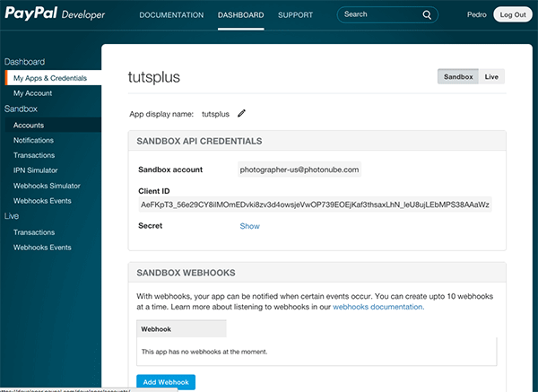Click the PayPal Developer logo
This screenshot has height=392, width=538.
point(55,13)
